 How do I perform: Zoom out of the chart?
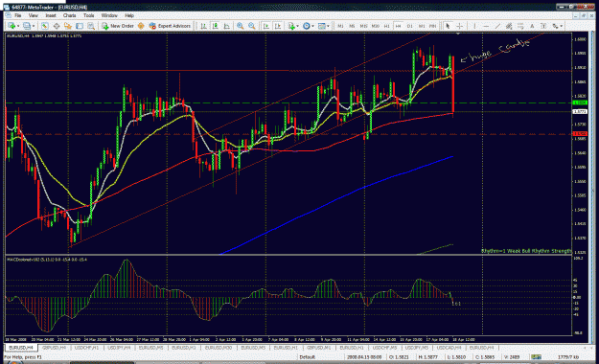click(x=252, y=26)
